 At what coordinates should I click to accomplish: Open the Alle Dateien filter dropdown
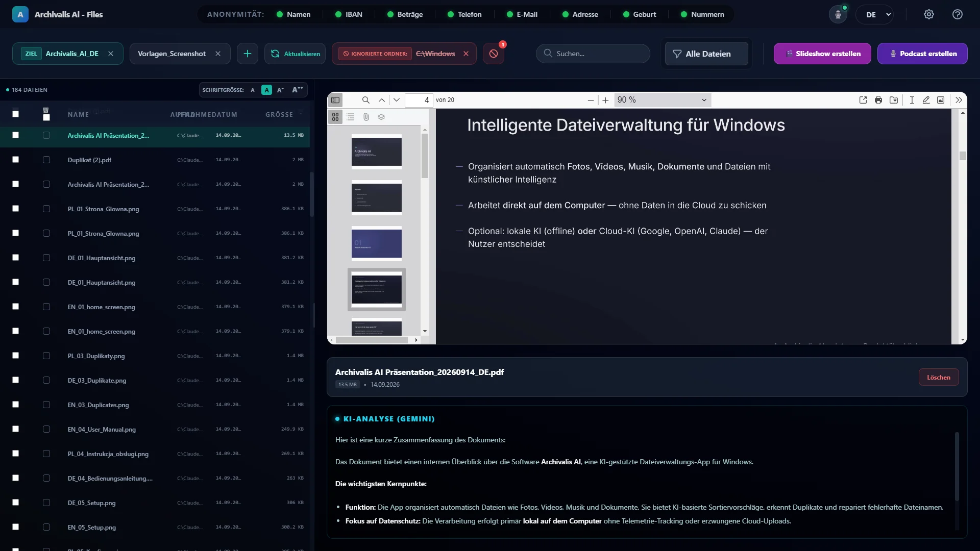click(706, 54)
